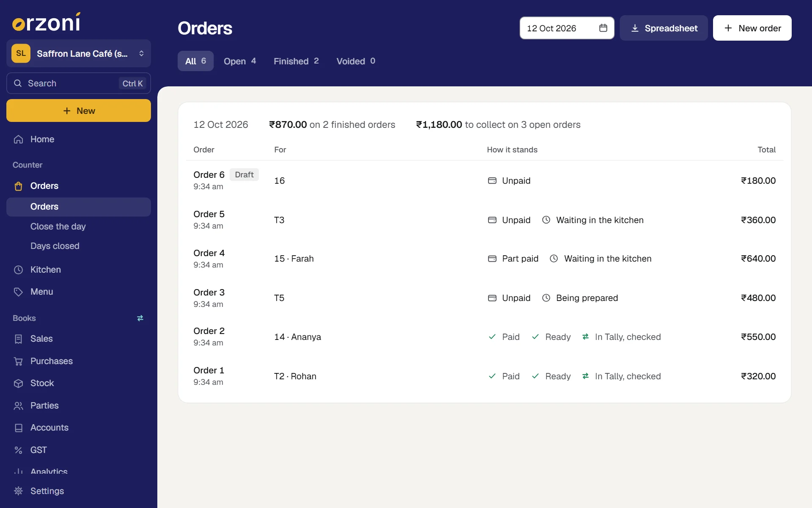The width and height of the screenshot is (812, 508).
Task: Open Accounts in Books
Action: [x=79, y=428]
